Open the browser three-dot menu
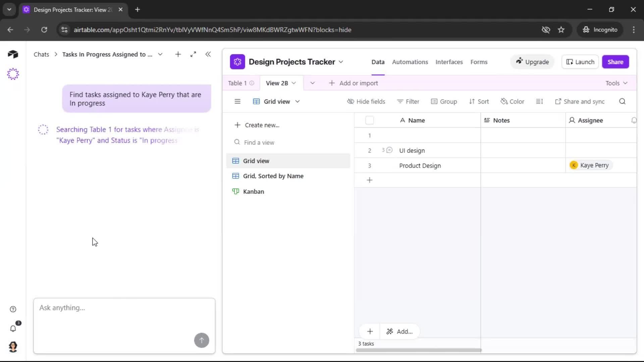Image resolution: width=644 pixels, height=362 pixels. tap(634, 30)
